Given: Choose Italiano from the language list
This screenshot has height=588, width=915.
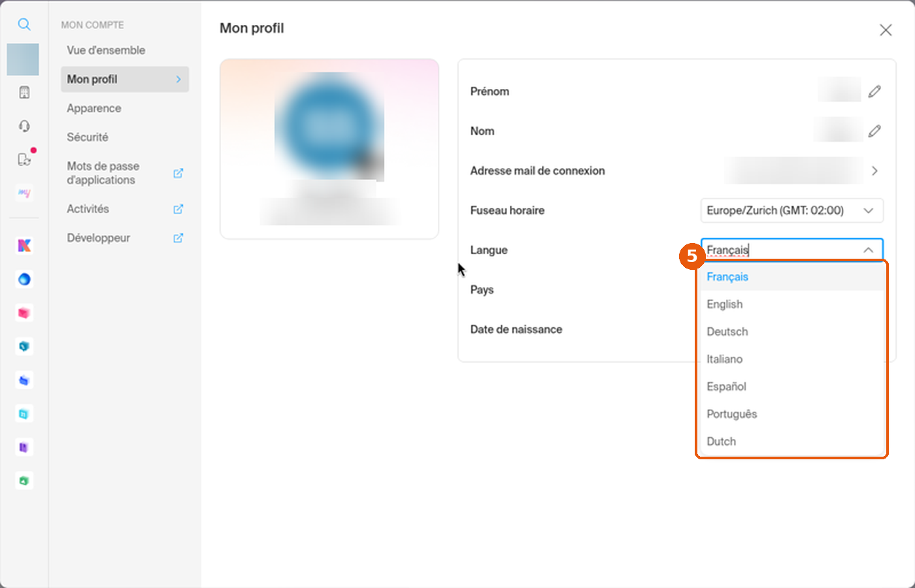Looking at the screenshot, I should 792,359.
